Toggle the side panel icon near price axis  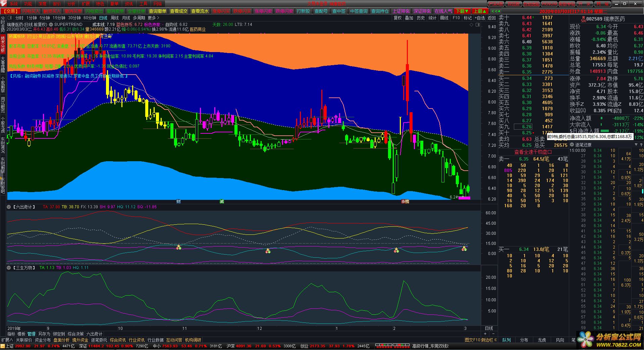pyautogui.click(x=477, y=25)
